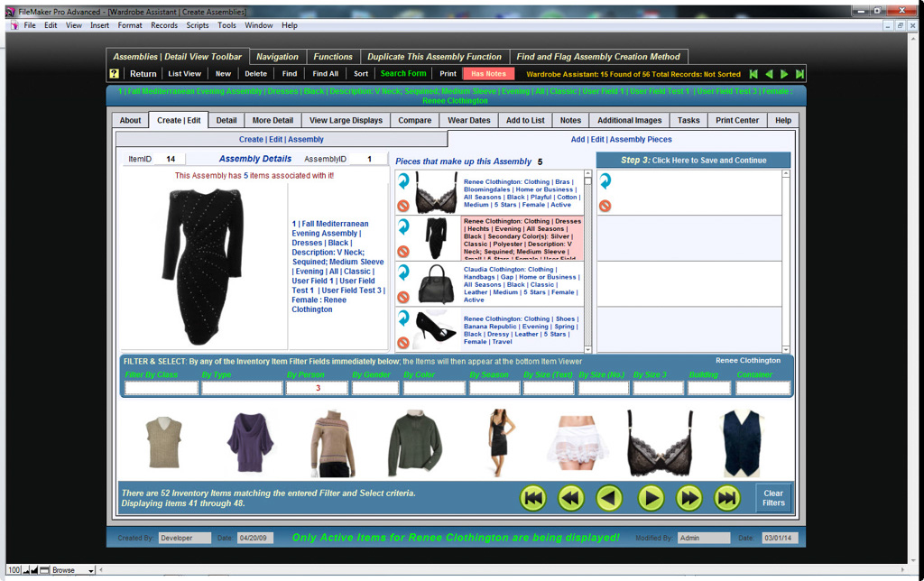924x581 pixels.
Task: Click the Return button
Action: [x=143, y=74]
